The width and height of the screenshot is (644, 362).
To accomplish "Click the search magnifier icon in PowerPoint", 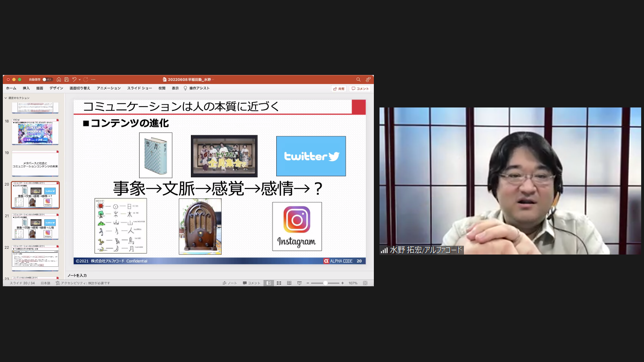I will 358,80.
